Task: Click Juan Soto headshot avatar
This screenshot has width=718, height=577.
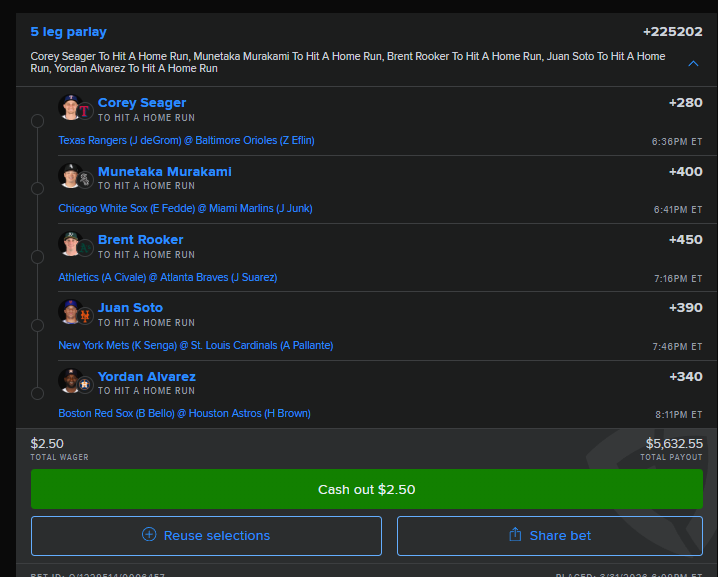Action: pyautogui.click(x=70, y=312)
